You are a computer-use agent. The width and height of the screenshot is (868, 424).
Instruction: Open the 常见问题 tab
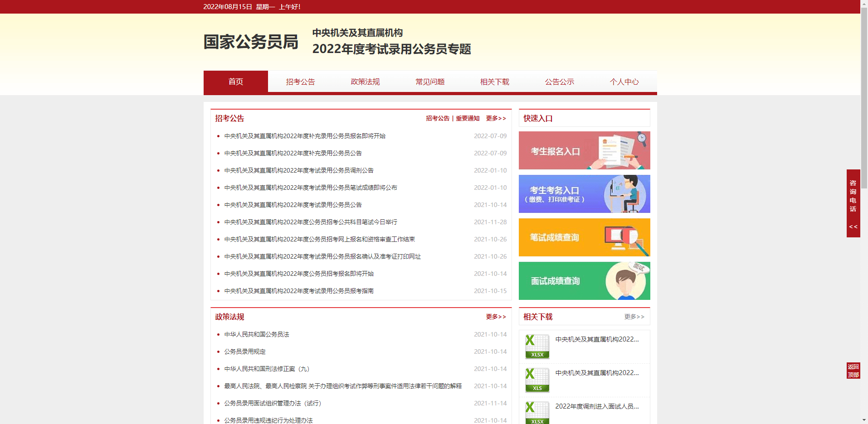click(430, 82)
